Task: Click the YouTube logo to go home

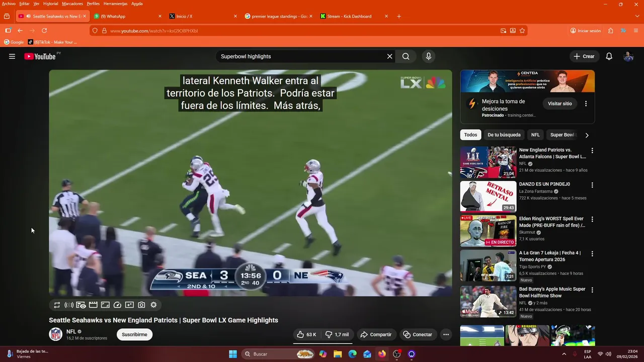Action: click(x=40, y=56)
